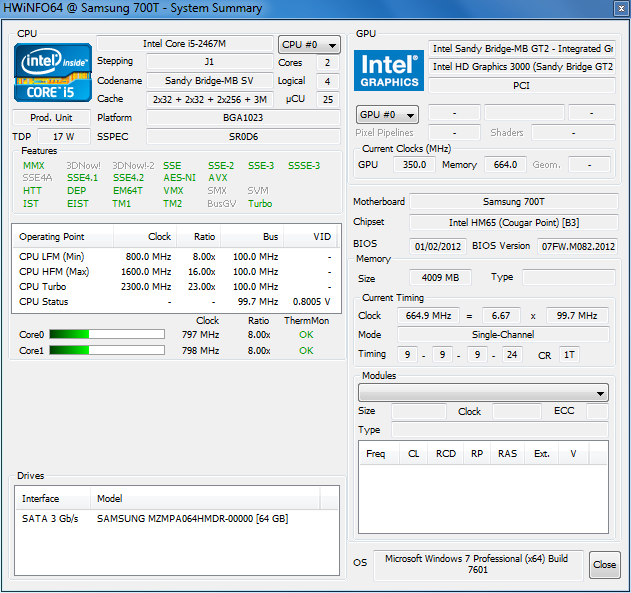Click the memory Size value 4009 MB
Screen dimensions: 631x593
point(440,278)
